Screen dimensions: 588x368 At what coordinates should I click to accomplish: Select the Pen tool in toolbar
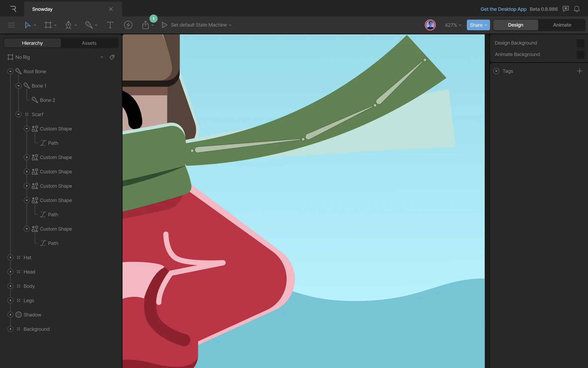pos(68,25)
